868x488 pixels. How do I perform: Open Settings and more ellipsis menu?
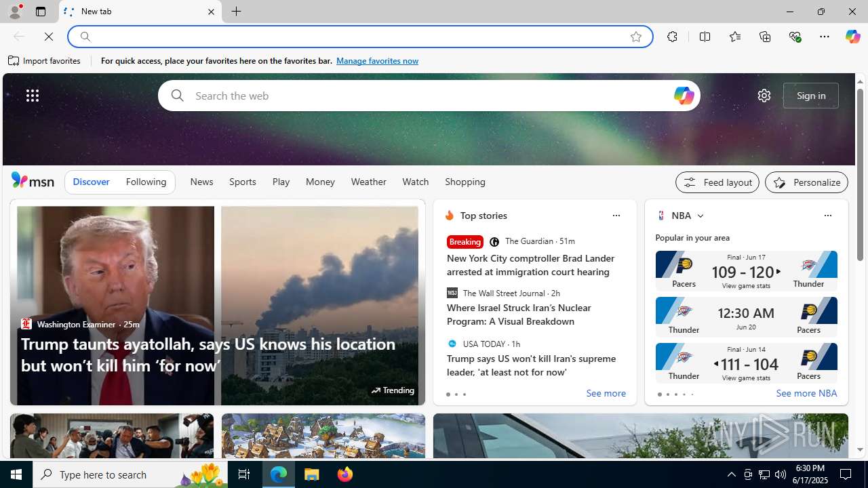click(825, 37)
